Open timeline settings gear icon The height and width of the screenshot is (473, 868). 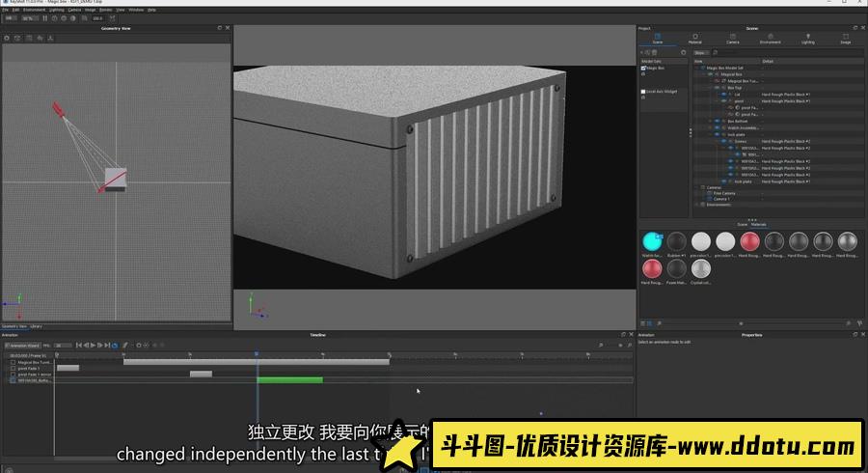coord(139,345)
